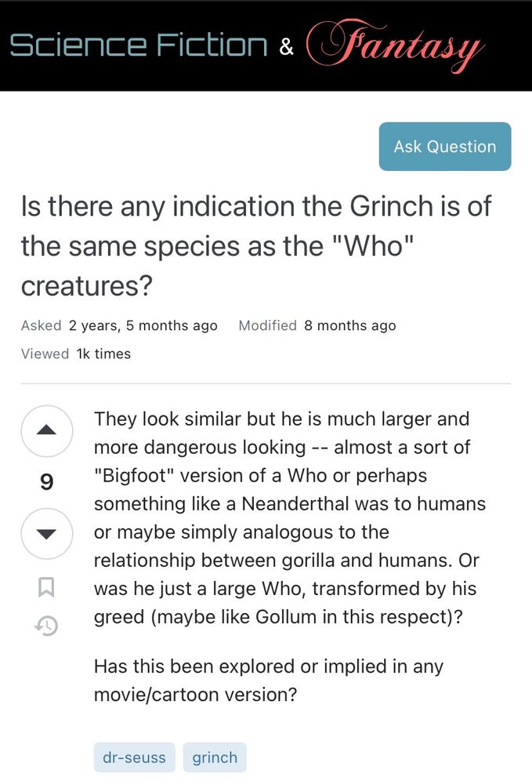Click the vote count number 9
This screenshot has height=784, width=532.
click(47, 482)
